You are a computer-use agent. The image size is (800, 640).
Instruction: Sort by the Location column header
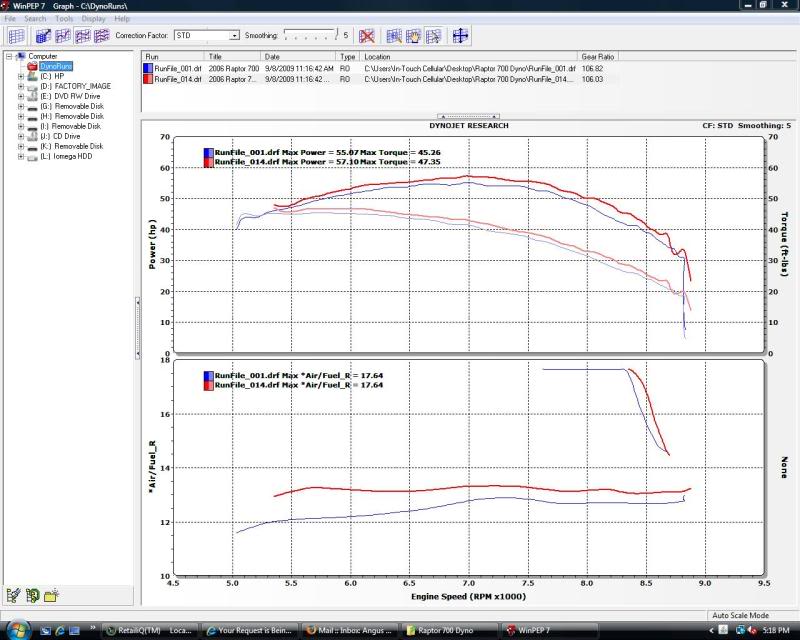click(x=468, y=57)
